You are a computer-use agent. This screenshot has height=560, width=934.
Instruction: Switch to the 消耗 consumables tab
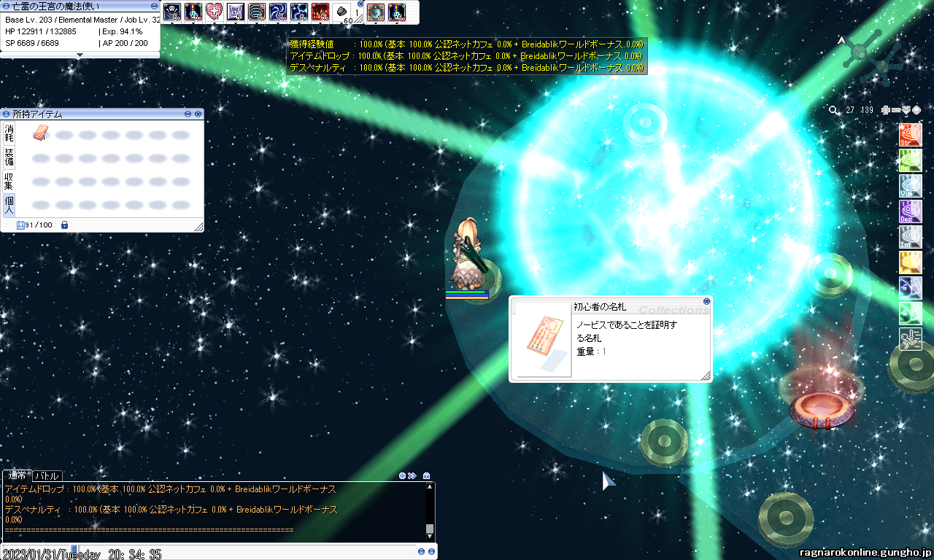[9, 133]
